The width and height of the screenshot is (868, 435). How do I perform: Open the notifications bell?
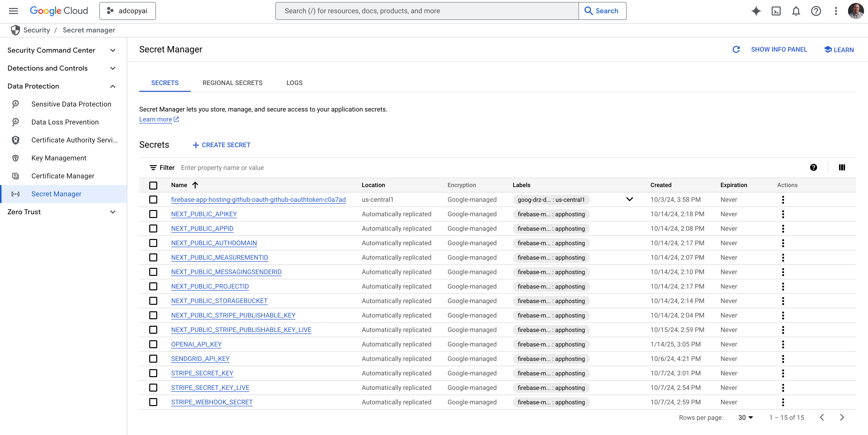(x=796, y=11)
